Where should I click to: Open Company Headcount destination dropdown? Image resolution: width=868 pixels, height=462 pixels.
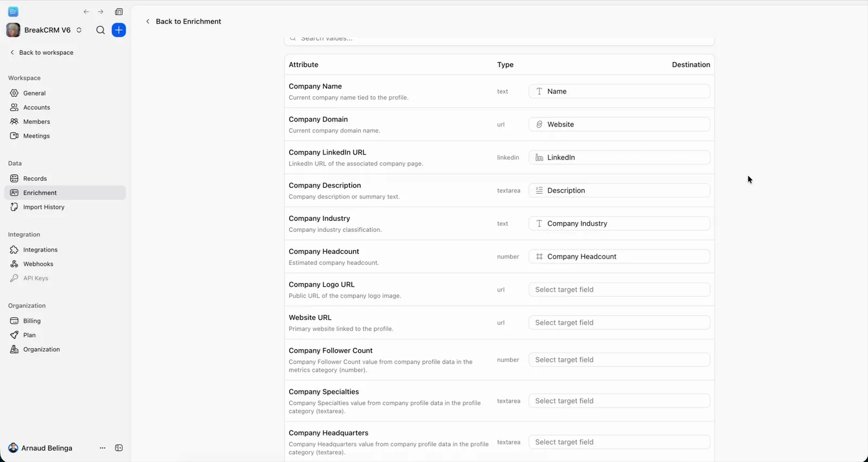tap(619, 256)
